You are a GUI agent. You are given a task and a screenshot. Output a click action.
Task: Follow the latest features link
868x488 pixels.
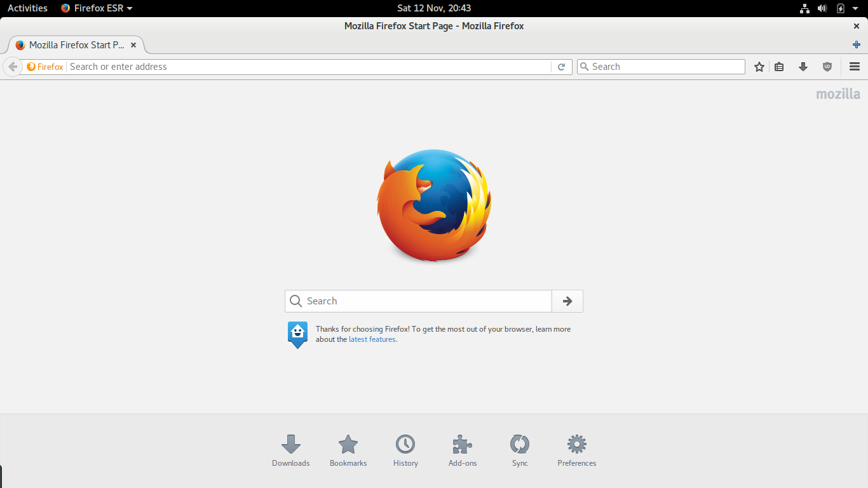click(372, 339)
